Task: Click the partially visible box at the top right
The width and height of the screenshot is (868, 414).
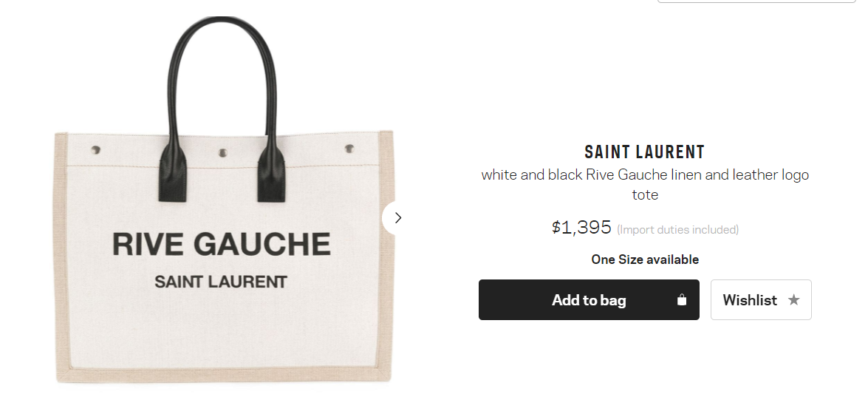Action: 756,1
